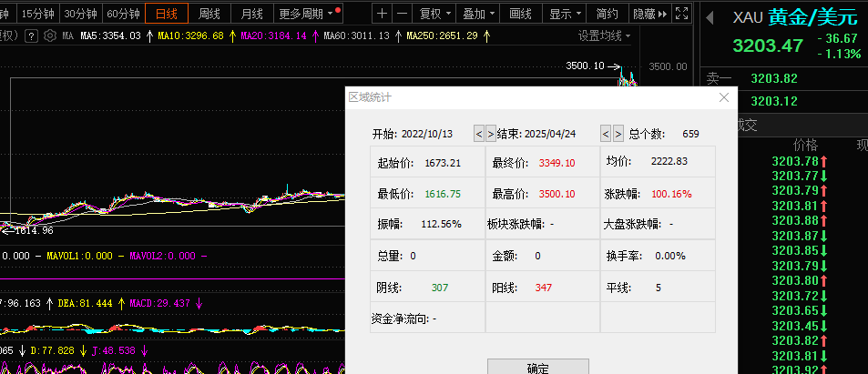Click the 涨跌幅 100.16% cell
Image resolution: width=868 pixels, height=374 pixels.
coord(658,194)
